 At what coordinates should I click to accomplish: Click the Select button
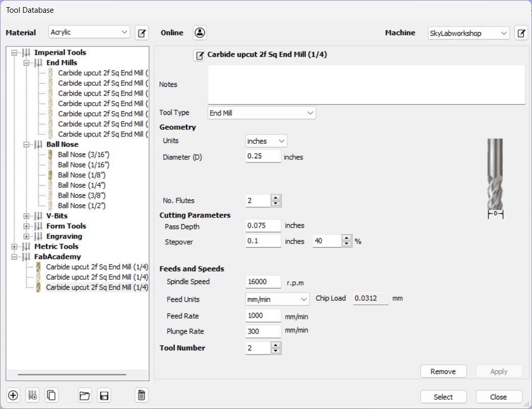pos(443,397)
